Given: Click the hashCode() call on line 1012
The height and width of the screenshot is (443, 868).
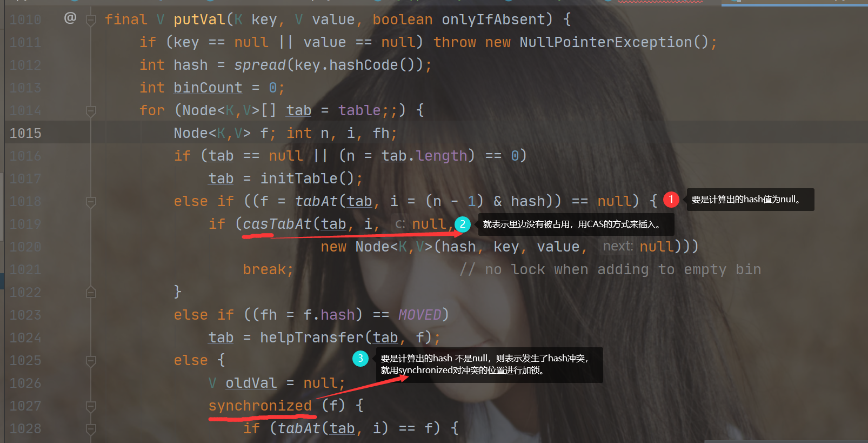Looking at the screenshot, I should tap(371, 65).
